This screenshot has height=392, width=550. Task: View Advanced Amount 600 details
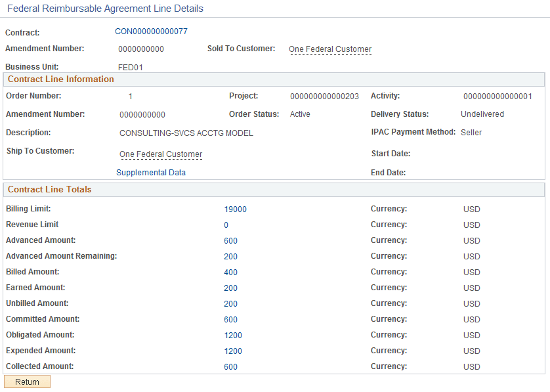(x=230, y=240)
